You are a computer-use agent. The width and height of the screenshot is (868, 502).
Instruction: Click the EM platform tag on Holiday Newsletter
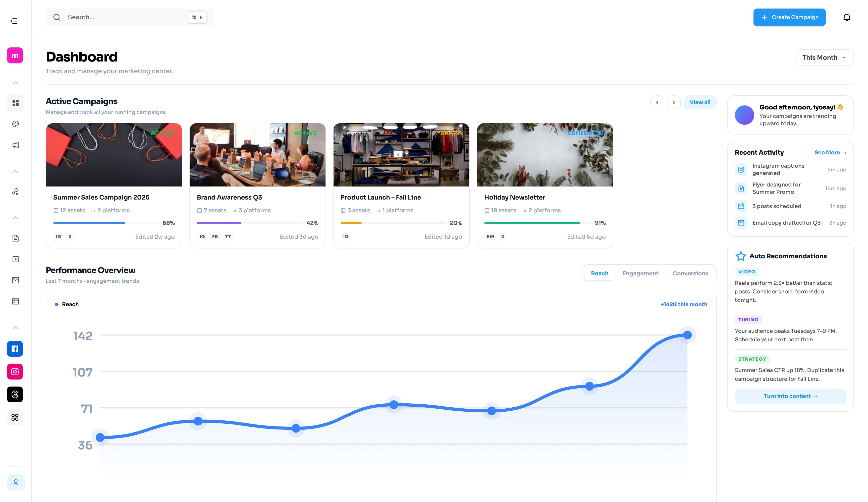click(490, 236)
